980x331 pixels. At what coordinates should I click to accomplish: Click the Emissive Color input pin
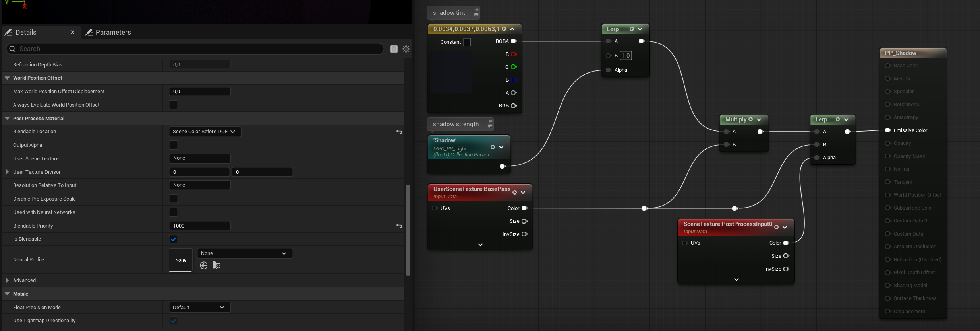(x=888, y=130)
